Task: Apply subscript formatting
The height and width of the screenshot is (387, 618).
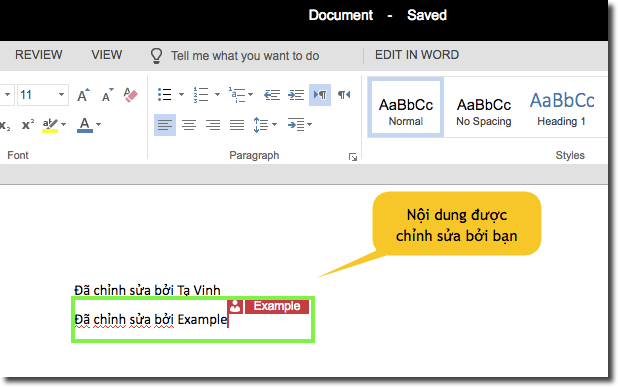Action: (5, 125)
